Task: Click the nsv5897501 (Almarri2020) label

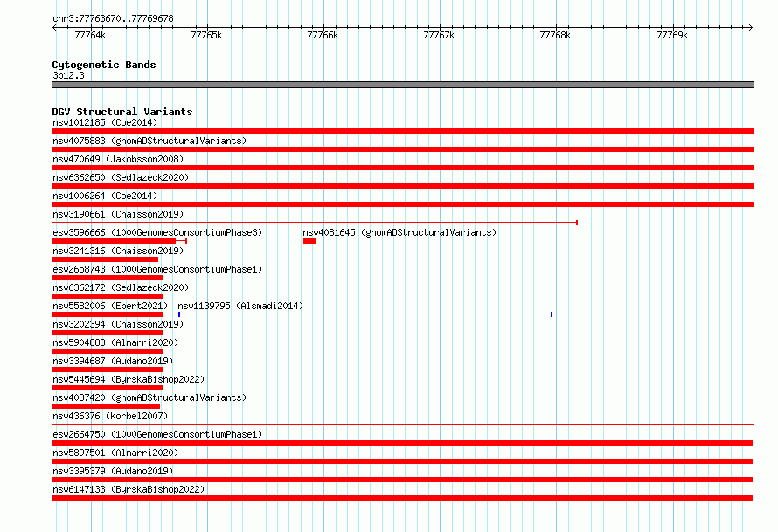Action: coord(115,453)
